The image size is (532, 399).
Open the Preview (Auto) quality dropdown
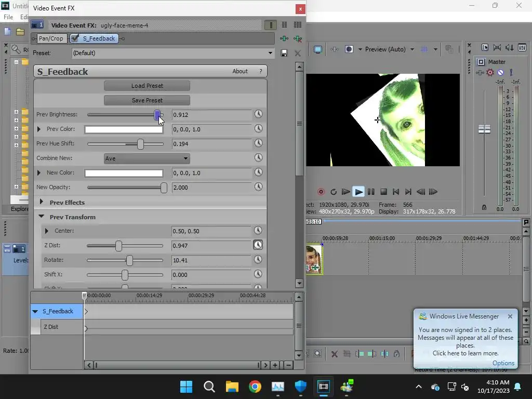click(x=412, y=49)
